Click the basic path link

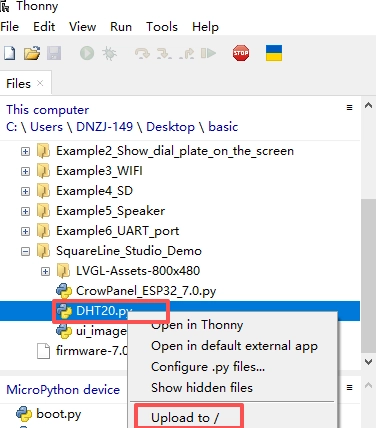[x=223, y=127]
